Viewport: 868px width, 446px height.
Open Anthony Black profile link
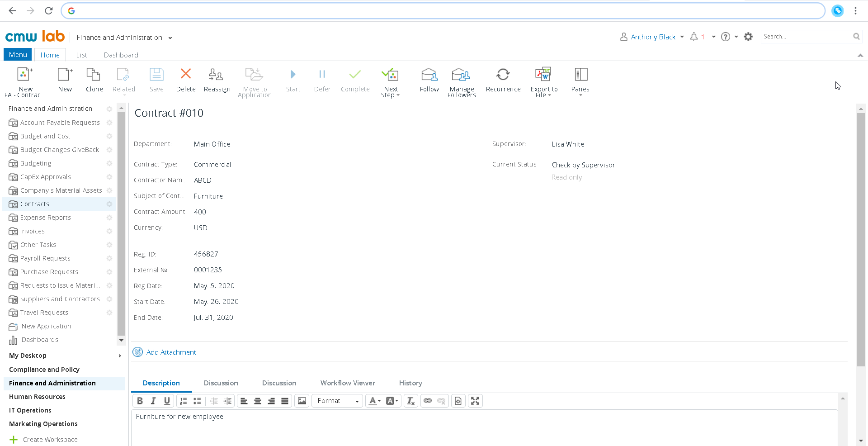(653, 37)
